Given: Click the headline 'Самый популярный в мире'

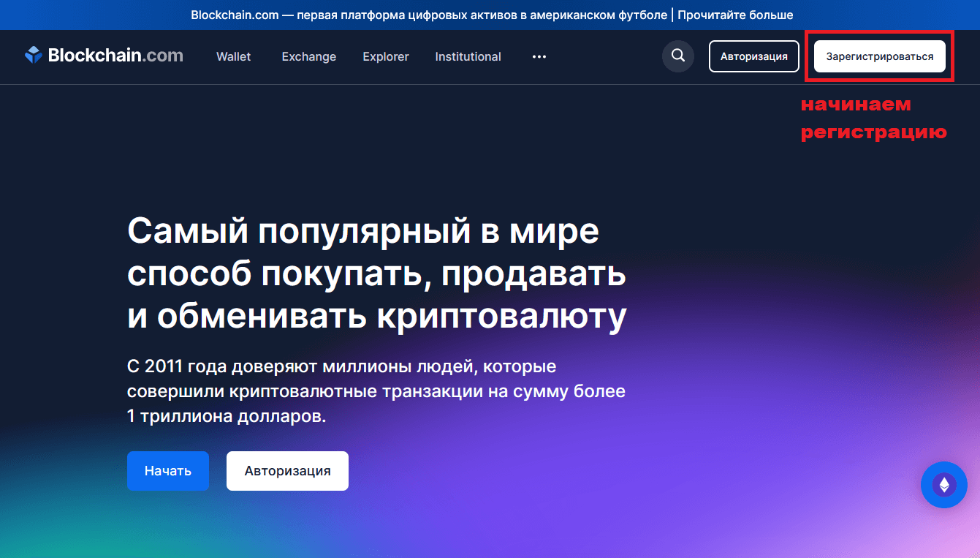Looking at the screenshot, I should click(x=363, y=232).
